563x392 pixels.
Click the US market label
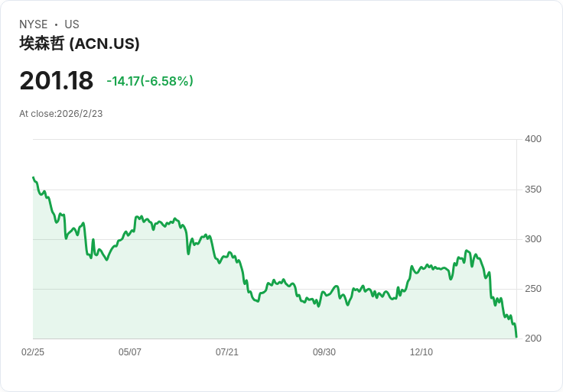(72, 24)
